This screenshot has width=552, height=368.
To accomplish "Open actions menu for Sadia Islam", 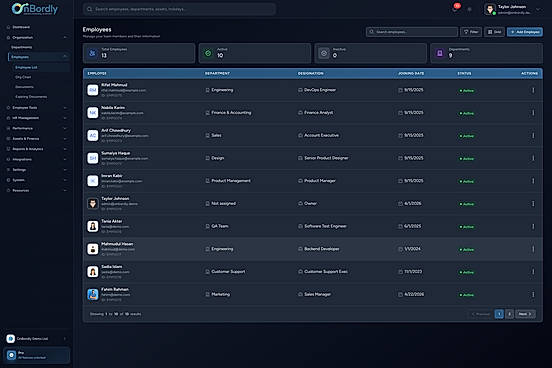I will (x=533, y=272).
